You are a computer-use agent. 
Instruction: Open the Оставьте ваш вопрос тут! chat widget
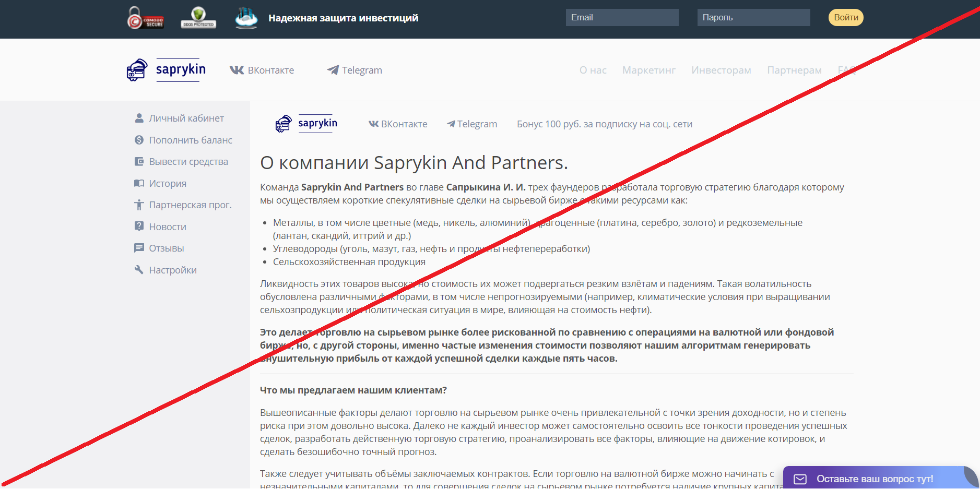click(x=880, y=478)
